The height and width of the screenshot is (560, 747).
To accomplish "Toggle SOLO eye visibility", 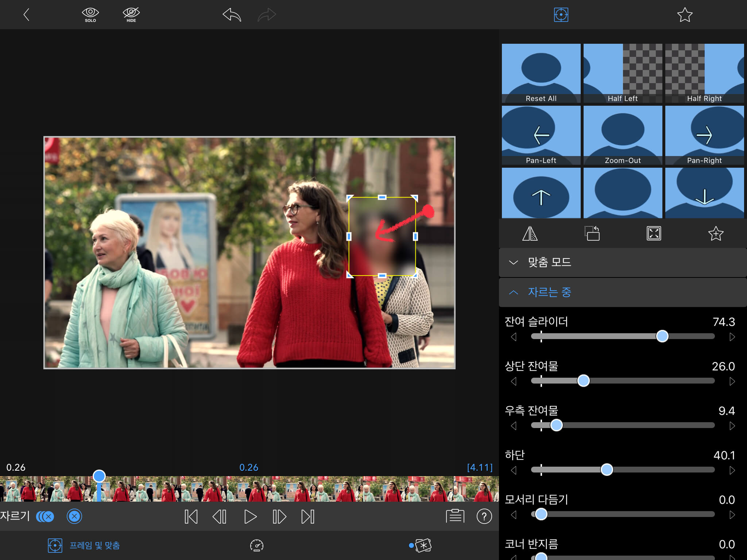I will click(x=90, y=15).
